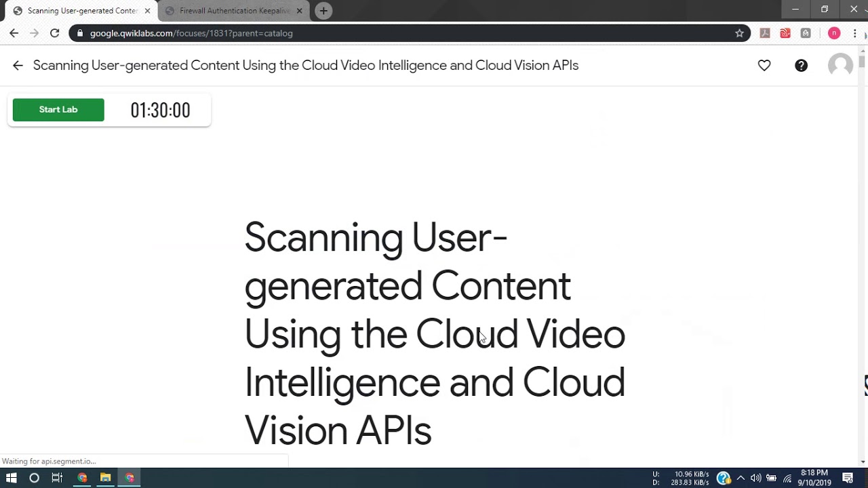Click the 01:30:00 lab timer
868x488 pixels.
[160, 110]
